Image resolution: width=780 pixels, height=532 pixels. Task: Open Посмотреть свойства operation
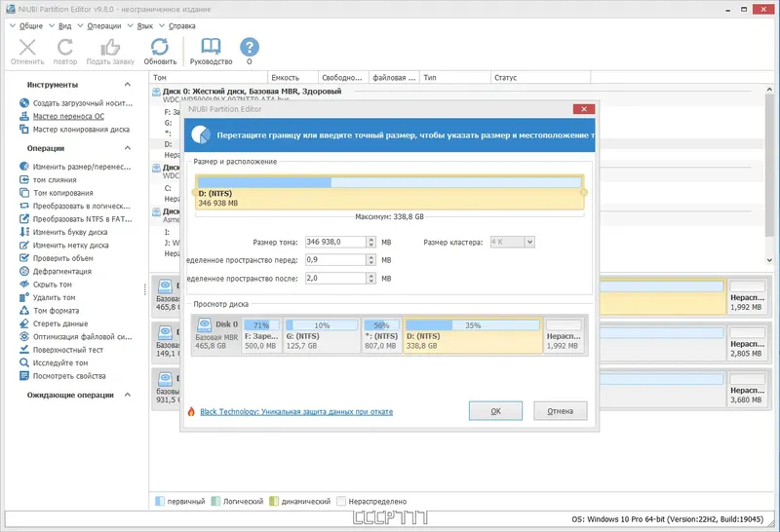(62, 376)
